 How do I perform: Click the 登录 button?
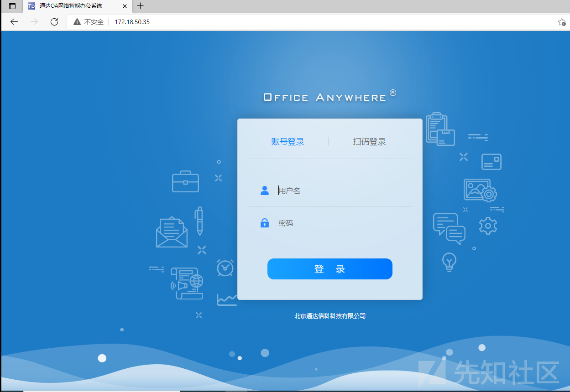tap(330, 269)
